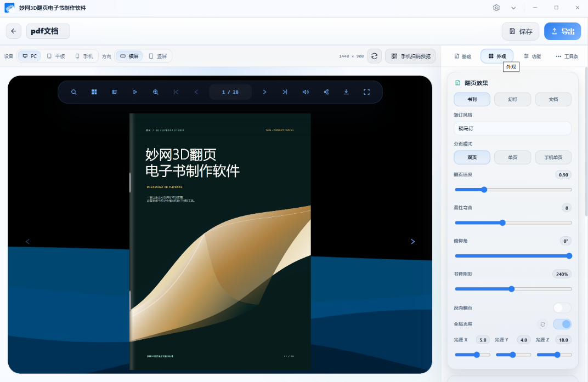This screenshot has height=382, width=588.
Task: Start auto-play with the play icon
Action: (x=135, y=92)
